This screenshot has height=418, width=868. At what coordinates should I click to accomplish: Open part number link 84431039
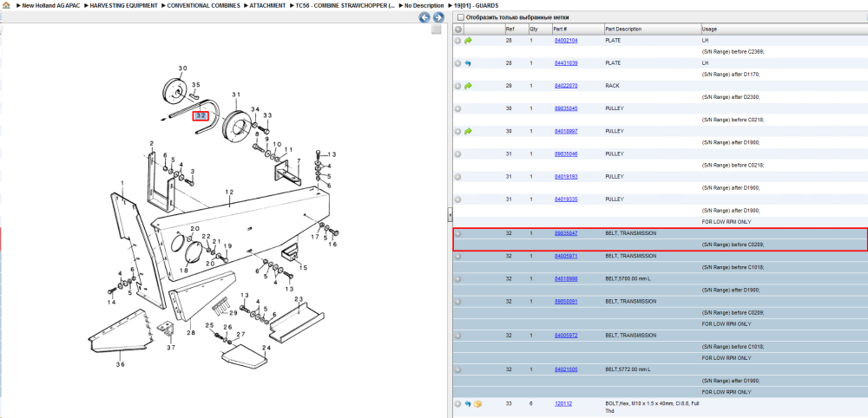tap(566, 63)
